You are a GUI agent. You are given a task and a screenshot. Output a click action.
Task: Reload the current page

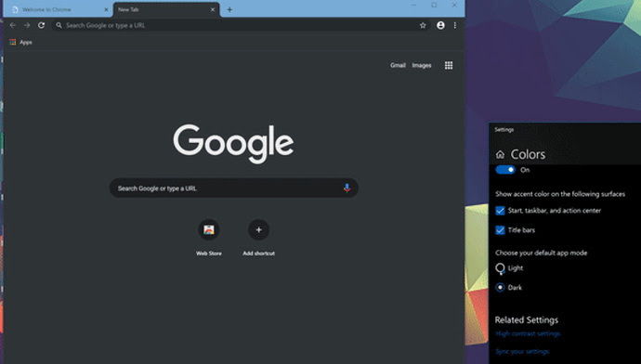click(x=41, y=25)
